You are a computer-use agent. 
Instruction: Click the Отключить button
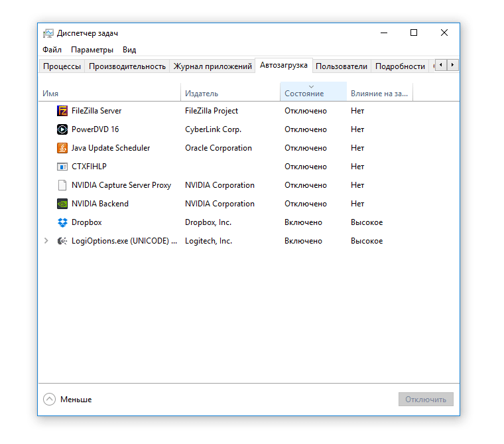(x=426, y=400)
